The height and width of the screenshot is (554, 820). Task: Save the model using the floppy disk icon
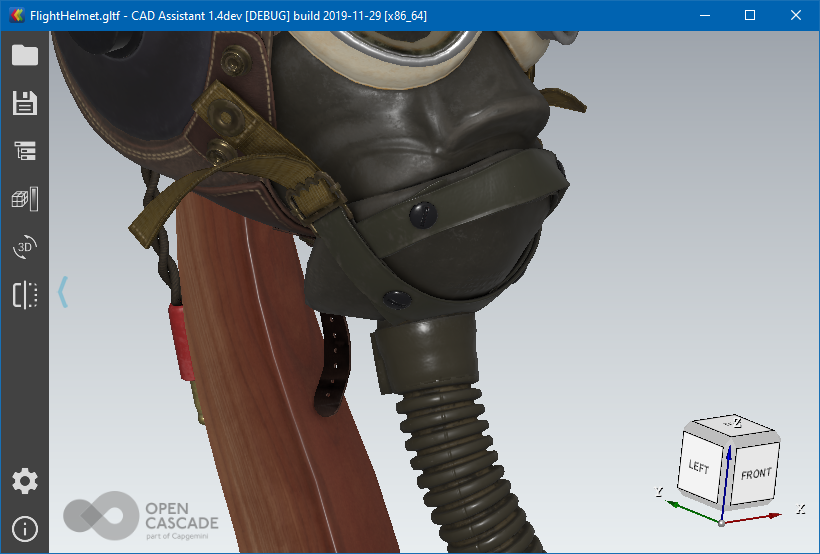(25, 103)
